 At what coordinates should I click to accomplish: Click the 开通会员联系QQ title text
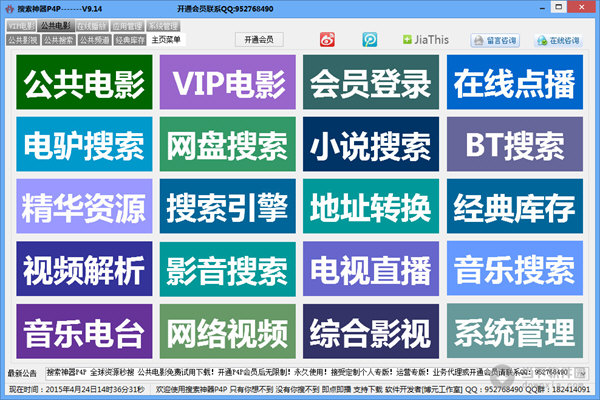click(x=225, y=8)
